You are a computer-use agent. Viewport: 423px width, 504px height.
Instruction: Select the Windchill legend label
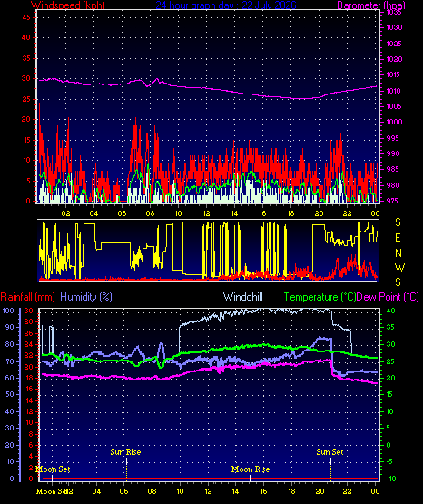coord(242,297)
